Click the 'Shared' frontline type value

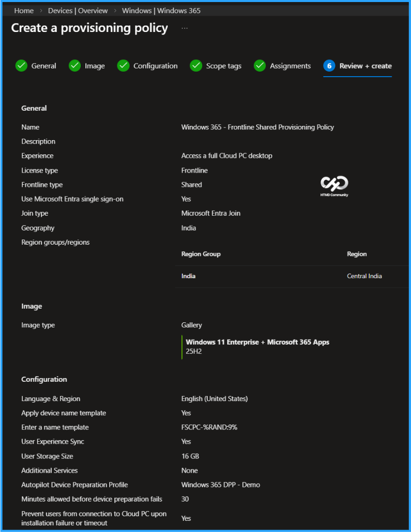pyautogui.click(x=192, y=185)
